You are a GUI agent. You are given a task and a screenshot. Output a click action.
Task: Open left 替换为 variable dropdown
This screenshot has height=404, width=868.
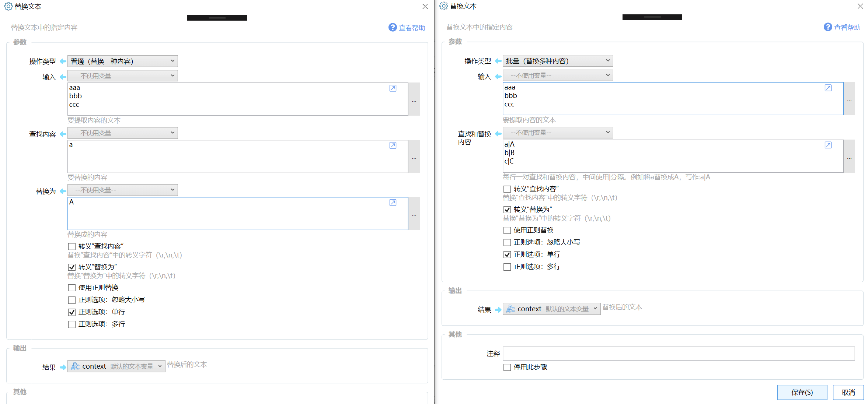click(x=122, y=190)
